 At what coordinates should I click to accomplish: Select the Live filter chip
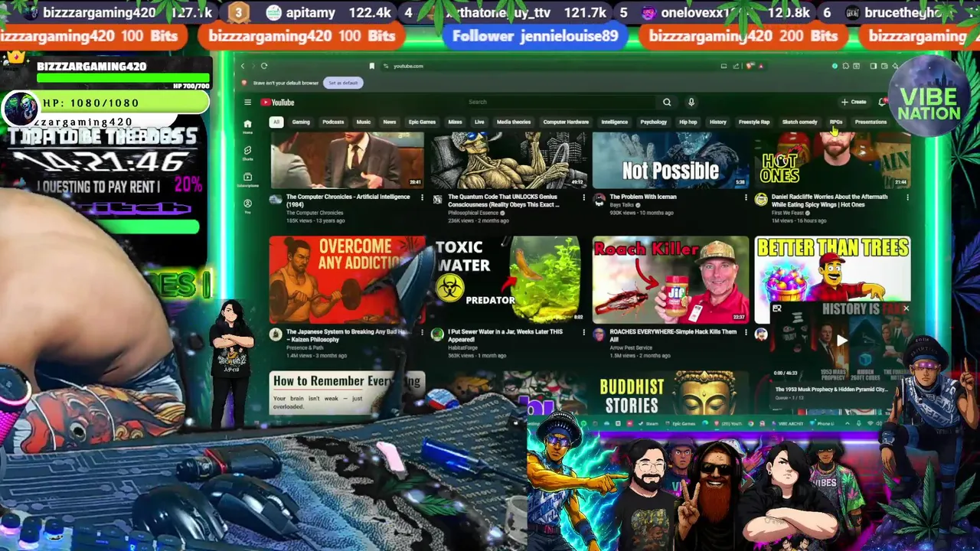coord(479,122)
